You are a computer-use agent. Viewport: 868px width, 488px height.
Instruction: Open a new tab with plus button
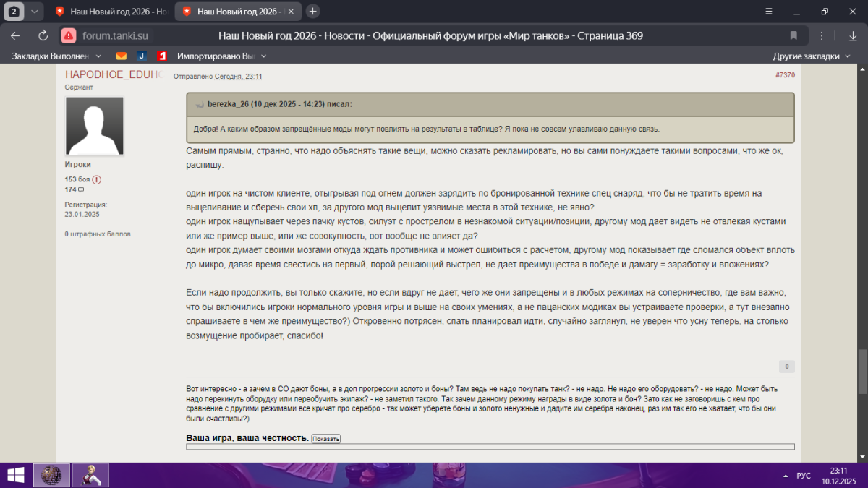click(x=312, y=11)
